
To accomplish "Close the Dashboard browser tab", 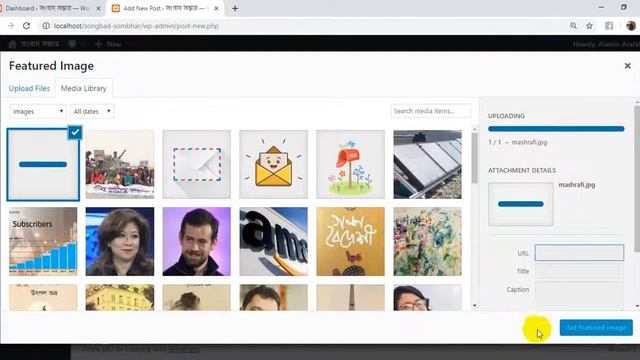I will click(98, 8).
